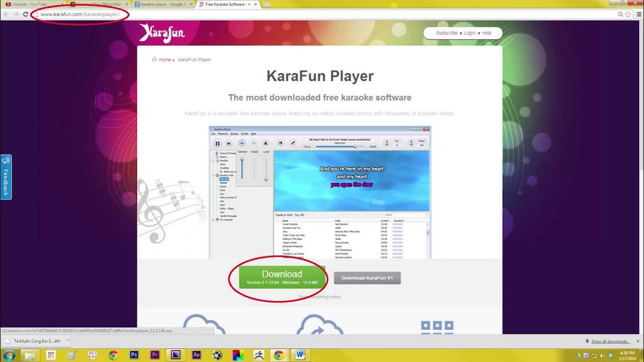Click the volume icon in system tray

point(602,355)
